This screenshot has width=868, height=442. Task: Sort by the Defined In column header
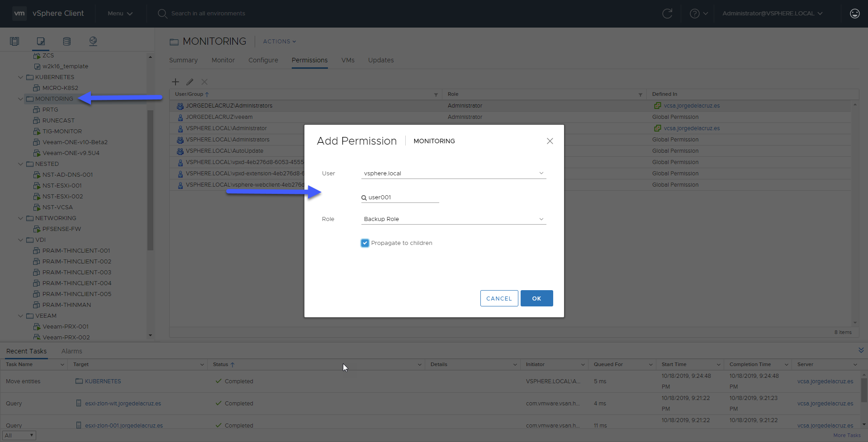[664, 94]
